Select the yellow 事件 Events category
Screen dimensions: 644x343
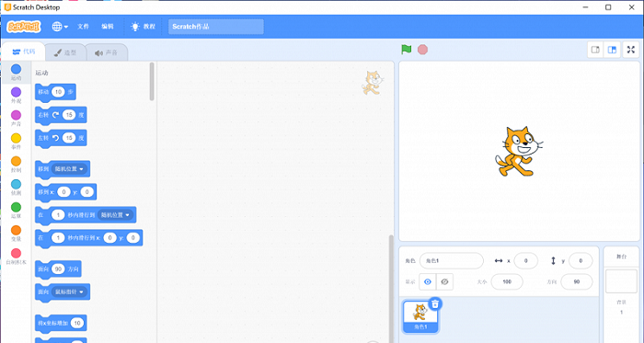(x=16, y=141)
